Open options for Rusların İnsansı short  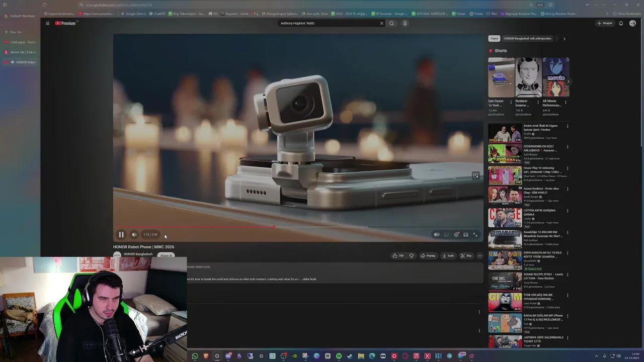(x=538, y=102)
